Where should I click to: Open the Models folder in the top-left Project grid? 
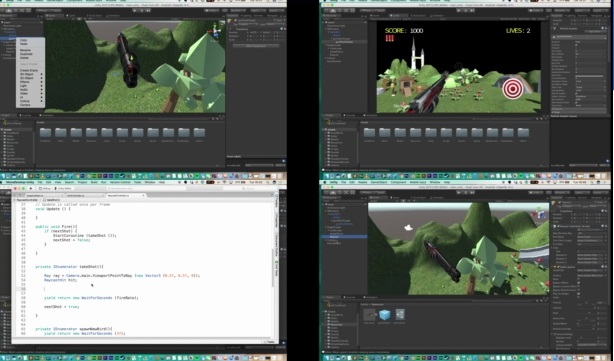[76, 133]
